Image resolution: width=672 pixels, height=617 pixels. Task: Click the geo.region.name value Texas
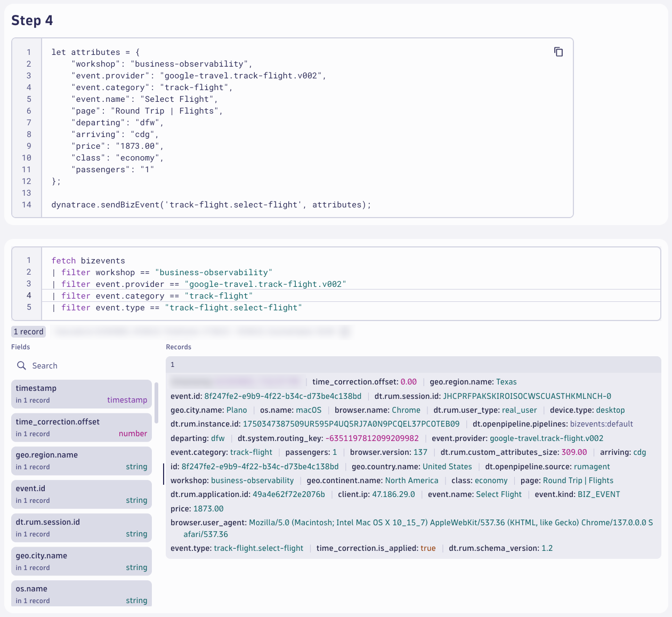click(506, 382)
